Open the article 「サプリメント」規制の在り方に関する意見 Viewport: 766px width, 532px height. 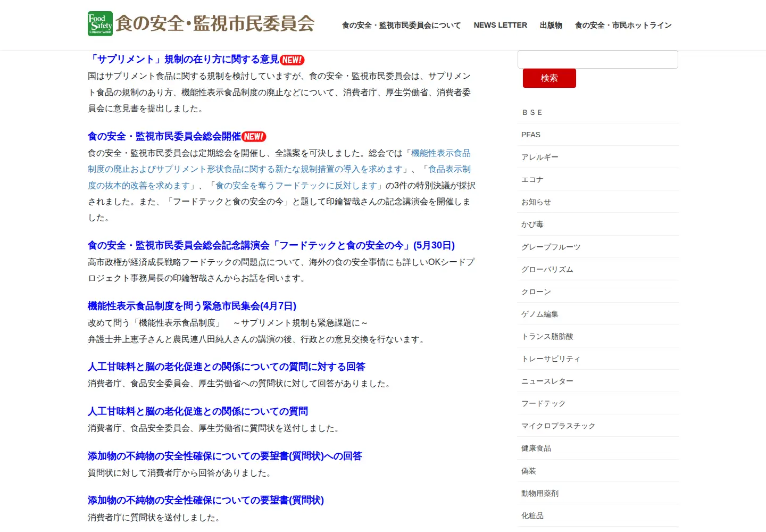click(x=184, y=60)
